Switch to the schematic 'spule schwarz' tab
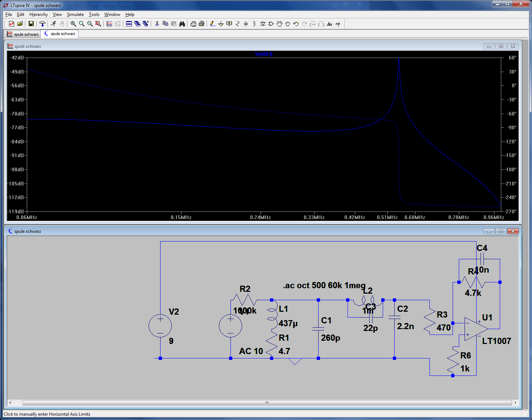This screenshot has height=420, width=532. pyautogui.click(x=59, y=34)
